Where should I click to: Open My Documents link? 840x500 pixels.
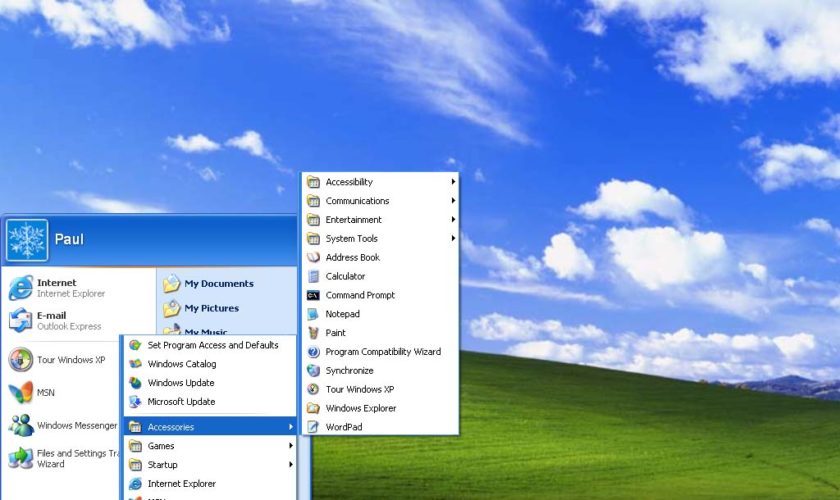pos(218,284)
